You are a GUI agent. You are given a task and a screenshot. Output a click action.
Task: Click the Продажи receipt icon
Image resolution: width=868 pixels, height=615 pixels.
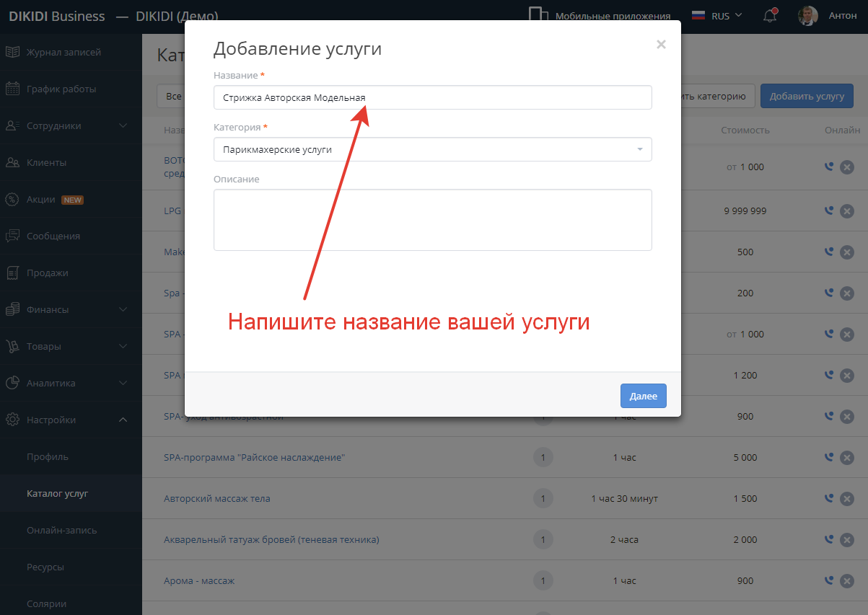tap(12, 273)
